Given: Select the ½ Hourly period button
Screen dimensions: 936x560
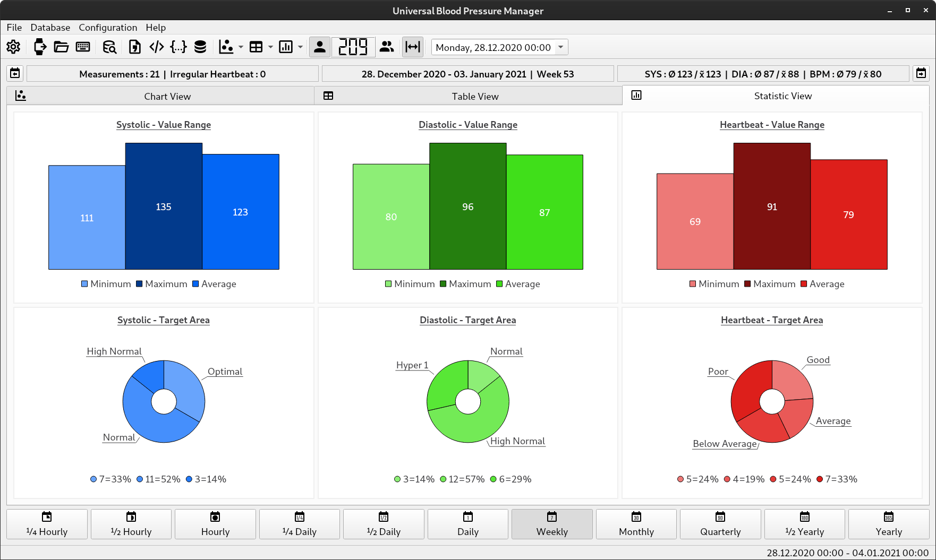Looking at the screenshot, I should [x=131, y=524].
